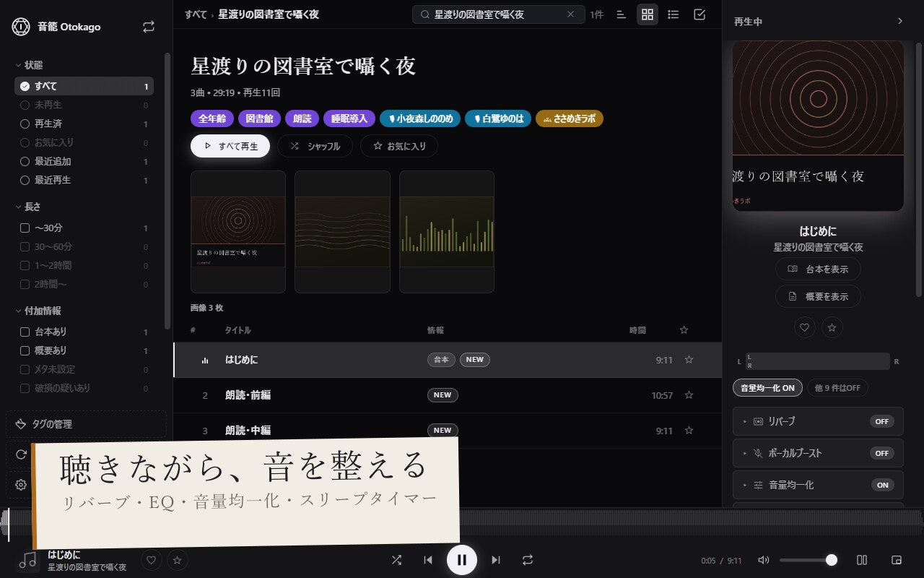Click the Otokago app logo icon
Screen dimensions: 924x578
coord(21,27)
